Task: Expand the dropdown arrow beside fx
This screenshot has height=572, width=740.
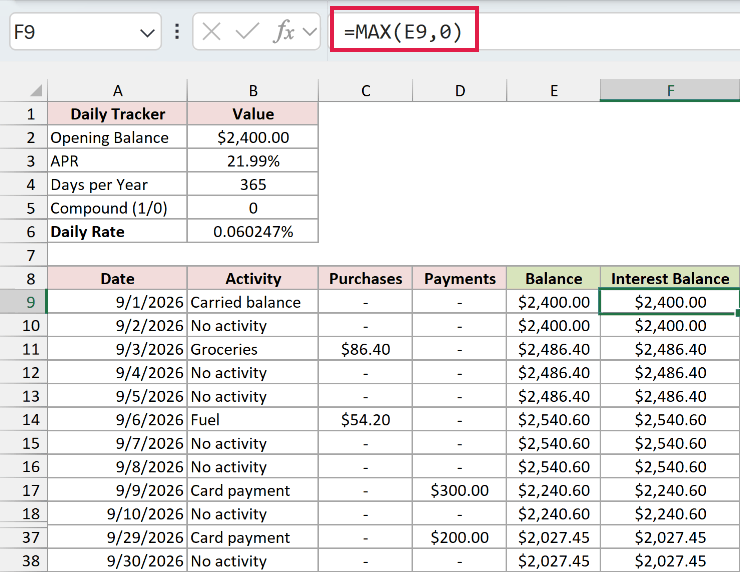Action: click(x=310, y=32)
